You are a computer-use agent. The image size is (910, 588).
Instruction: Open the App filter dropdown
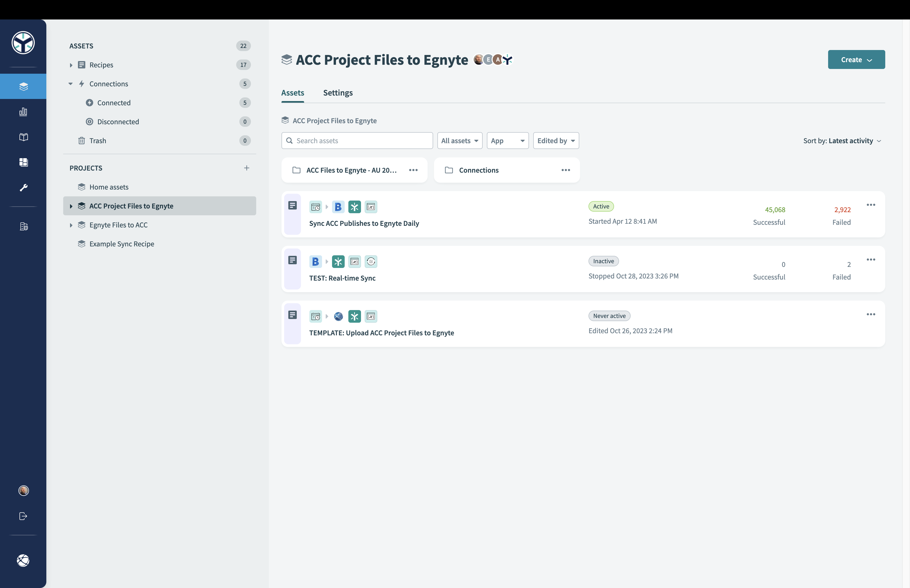(x=507, y=141)
